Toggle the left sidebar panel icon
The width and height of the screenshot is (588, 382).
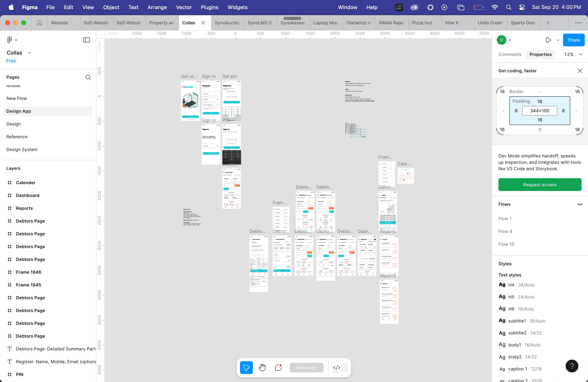tap(86, 40)
